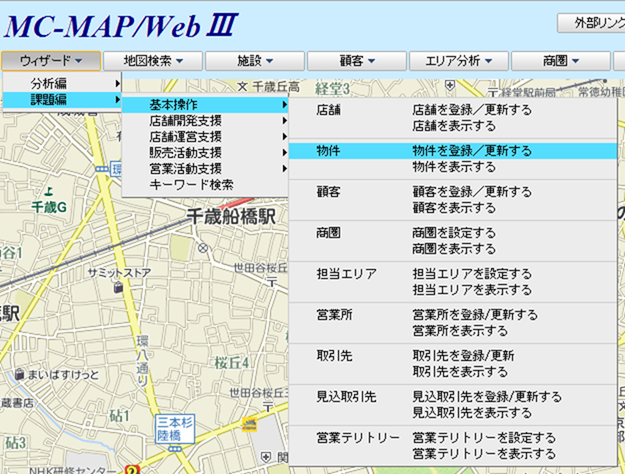Click the 千歳船橋駅 station label on the map
Image resolution: width=625 pixels, height=474 pixels.
point(234,217)
